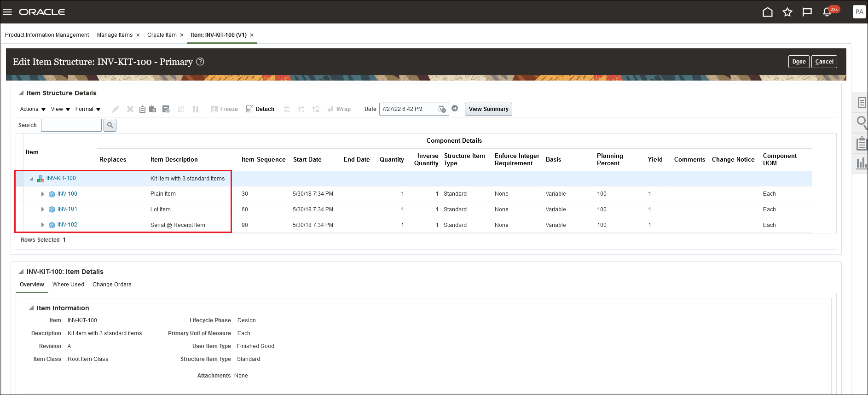The image size is (868, 395).
Task: Collapse the Item Information section
Action: click(31, 308)
